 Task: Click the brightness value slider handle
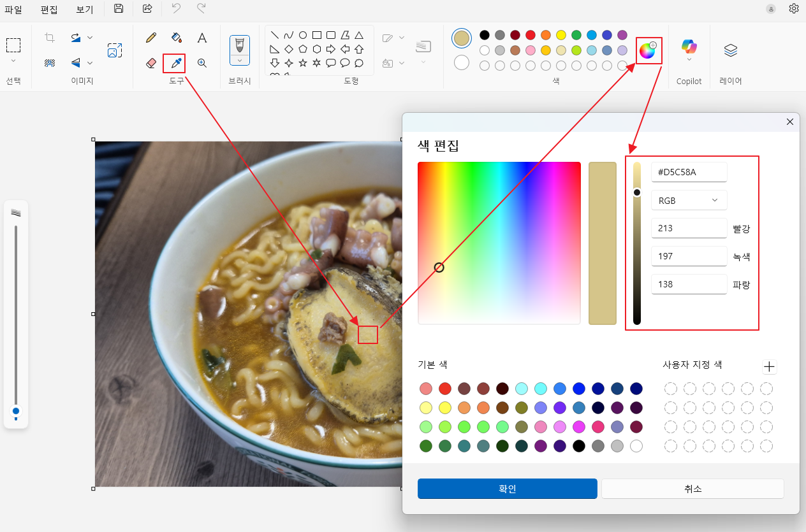pos(637,192)
